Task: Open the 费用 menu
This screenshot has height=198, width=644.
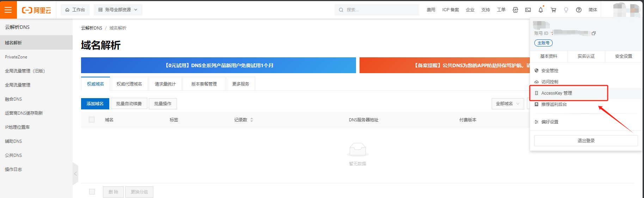Action: point(431,10)
